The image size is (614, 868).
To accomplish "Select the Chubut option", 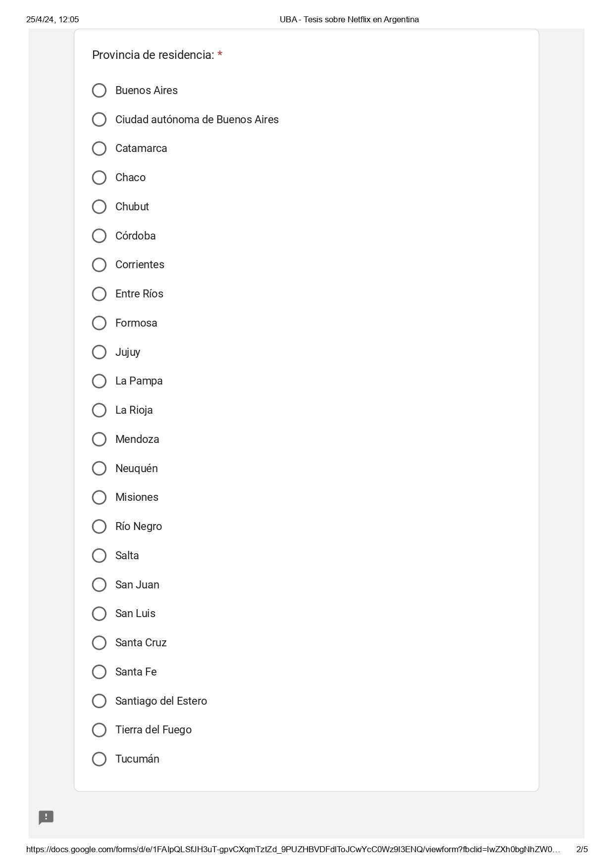I will (x=99, y=207).
